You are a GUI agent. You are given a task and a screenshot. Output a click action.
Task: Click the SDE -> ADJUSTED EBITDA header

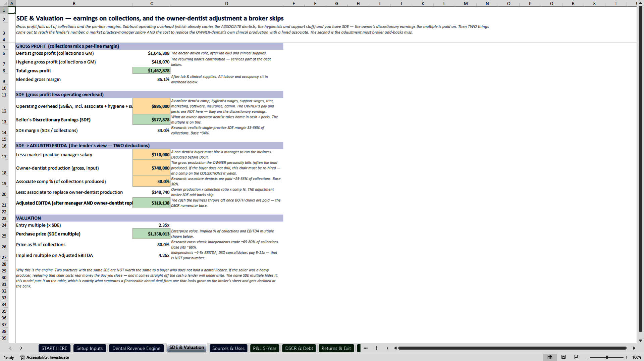click(149, 146)
